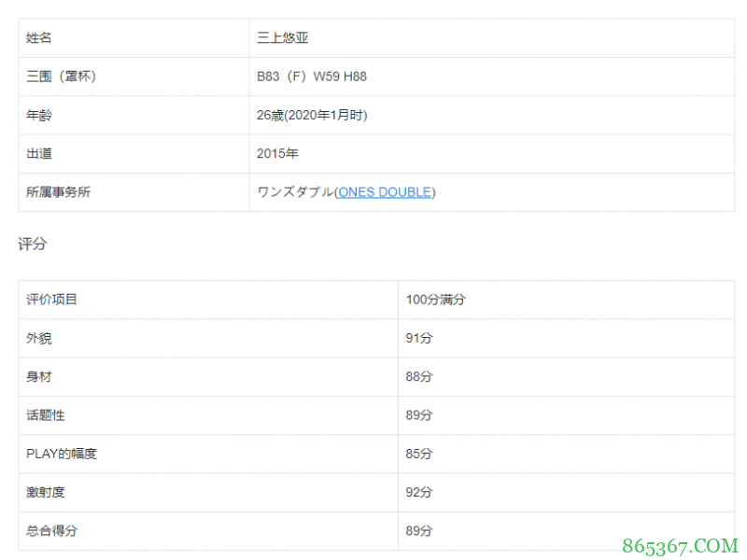747x560 pixels.
Task: Click the name value 三上悠亚
Action: [x=283, y=38]
